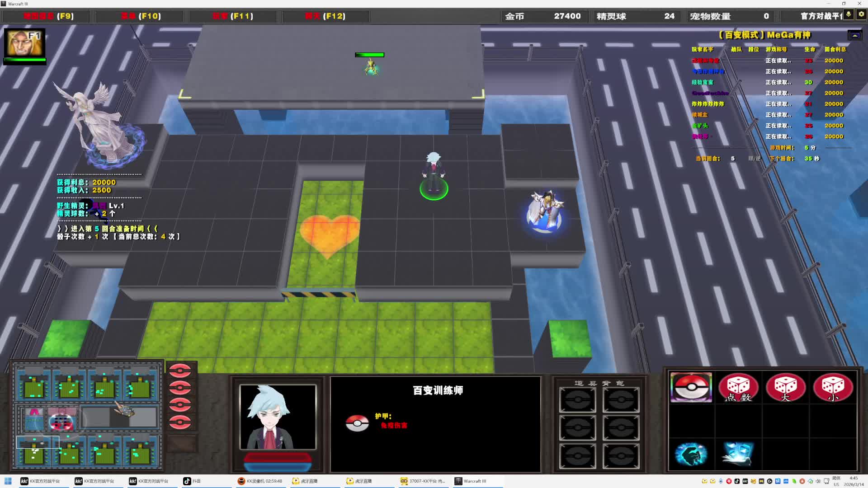Image resolution: width=868 pixels, height=488 pixels.
Task: Roll the 点数 dice ability
Action: point(738,387)
